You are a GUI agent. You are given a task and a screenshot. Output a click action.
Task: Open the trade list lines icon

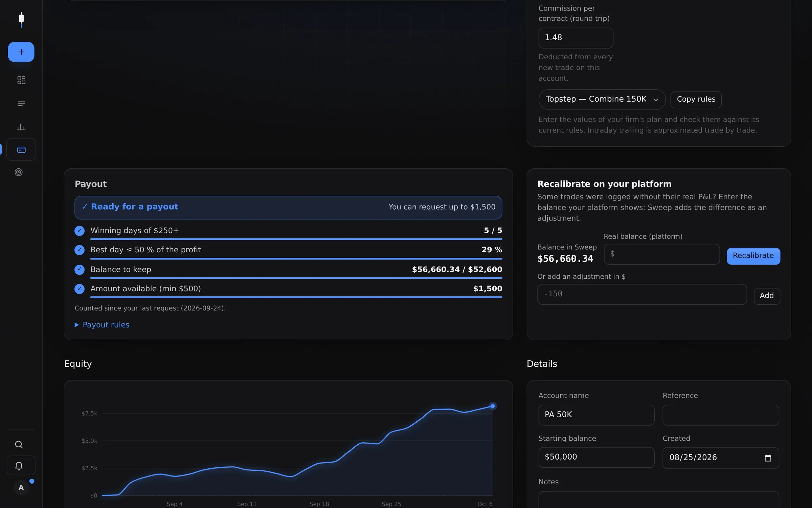click(21, 103)
